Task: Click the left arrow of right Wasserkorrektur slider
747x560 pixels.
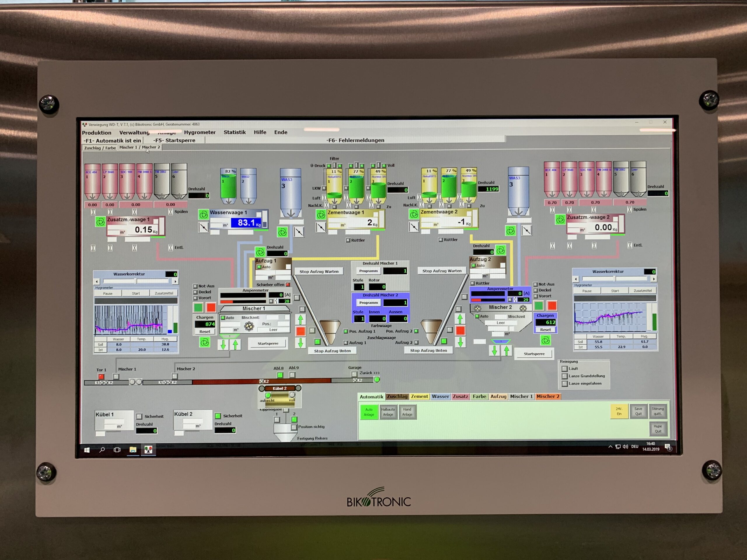Action: (x=576, y=279)
